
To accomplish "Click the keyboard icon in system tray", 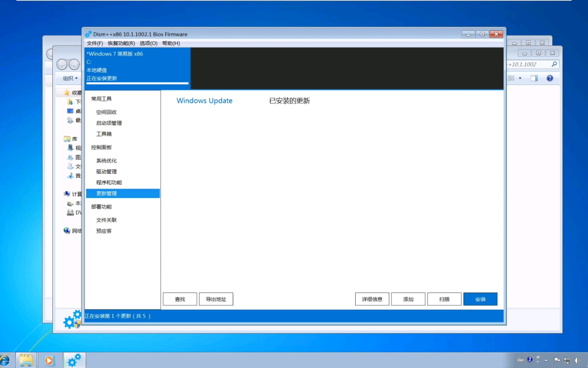I will click(521, 360).
